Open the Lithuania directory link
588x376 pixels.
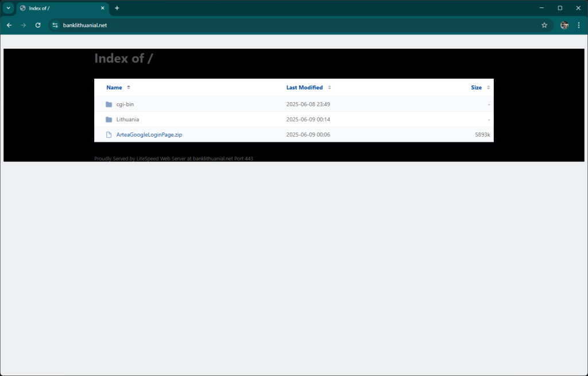(127, 119)
